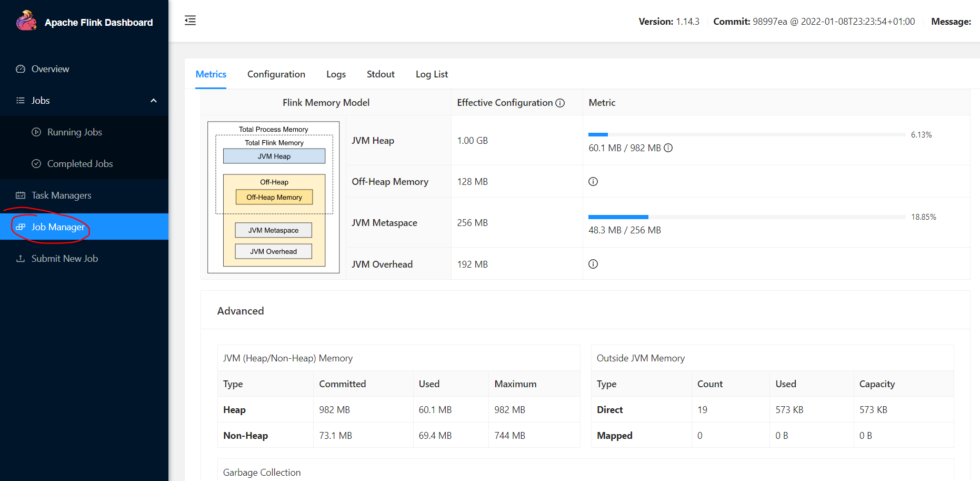Open the Log List tab

pos(432,74)
